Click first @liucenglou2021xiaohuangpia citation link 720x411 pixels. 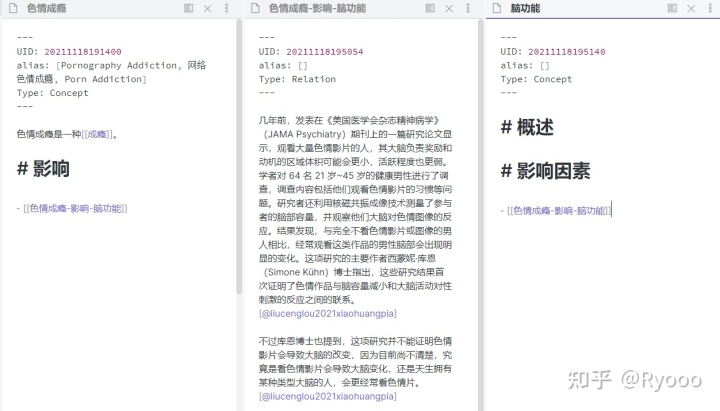pyautogui.click(x=328, y=314)
